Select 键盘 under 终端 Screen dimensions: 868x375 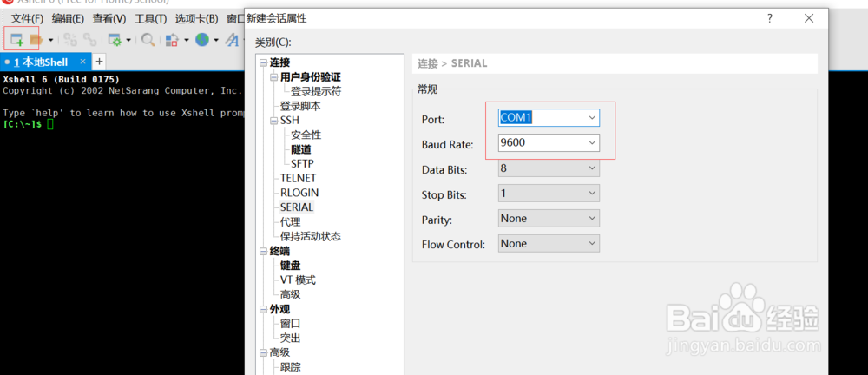click(x=290, y=266)
